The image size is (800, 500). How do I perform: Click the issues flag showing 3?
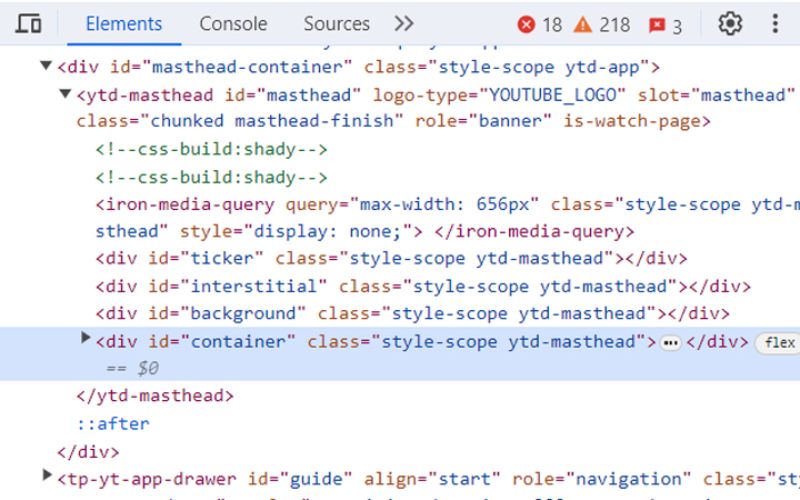[665, 25]
